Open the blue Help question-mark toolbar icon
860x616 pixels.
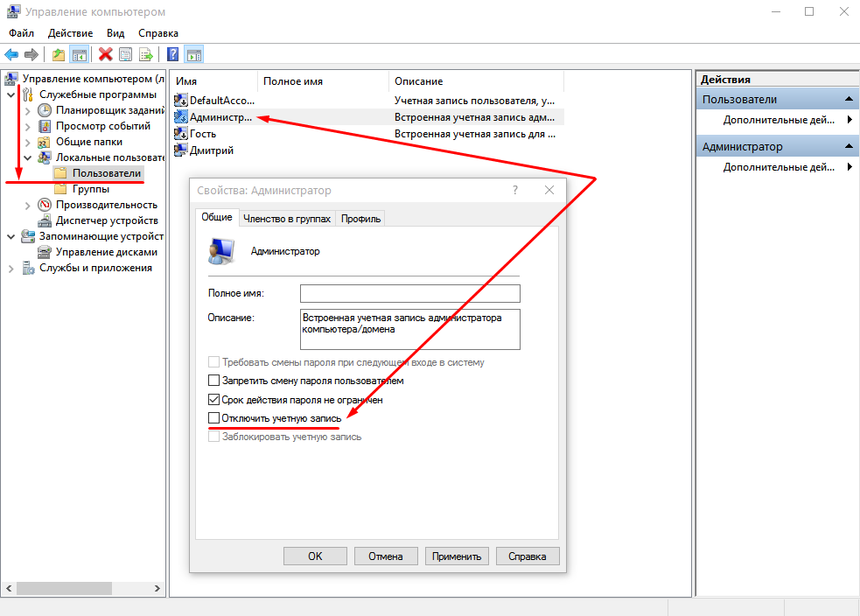pos(172,54)
